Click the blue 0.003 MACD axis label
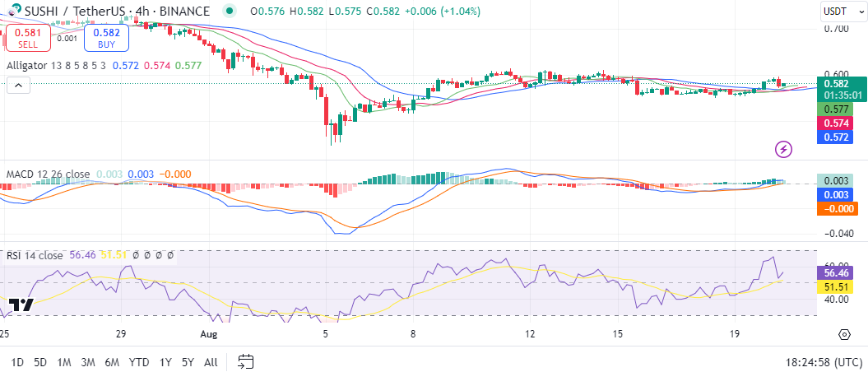The height and width of the screenshot is (372, 868). click(835, 194)
